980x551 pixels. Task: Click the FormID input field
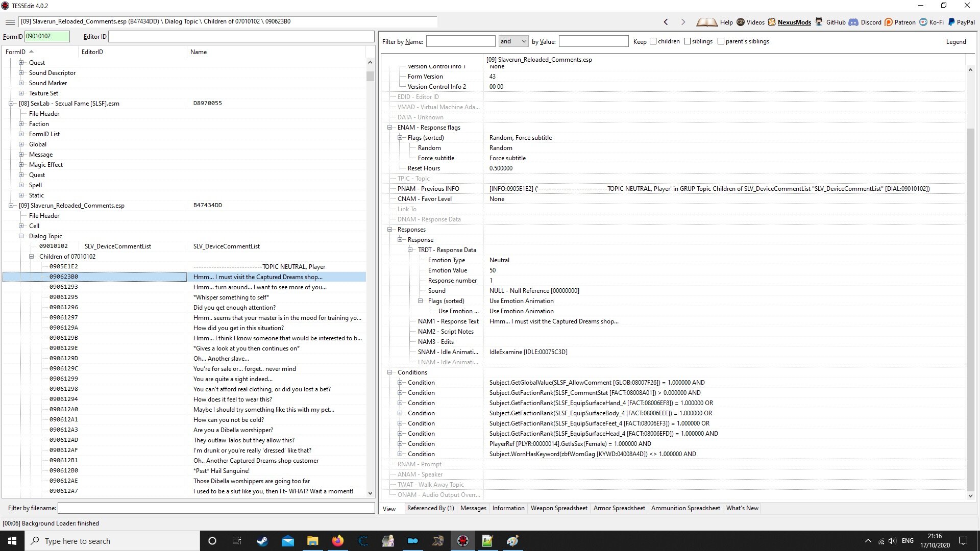[47, 36]
